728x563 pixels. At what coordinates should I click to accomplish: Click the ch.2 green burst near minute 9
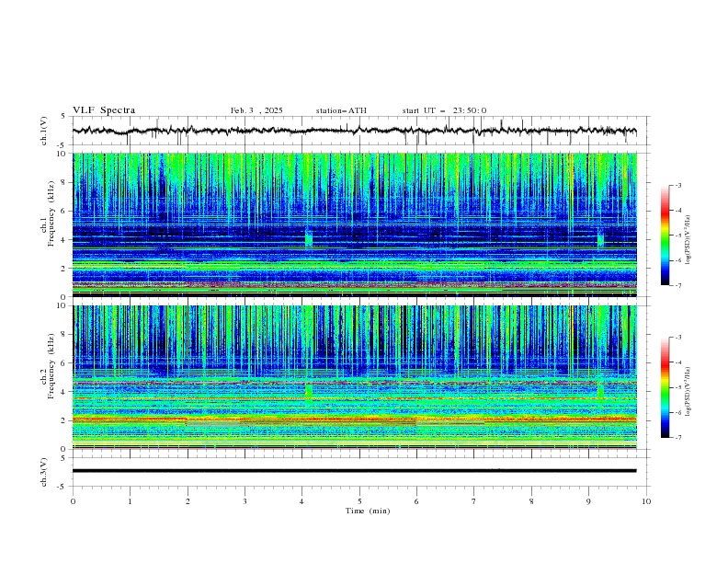(x=600, y=390)
